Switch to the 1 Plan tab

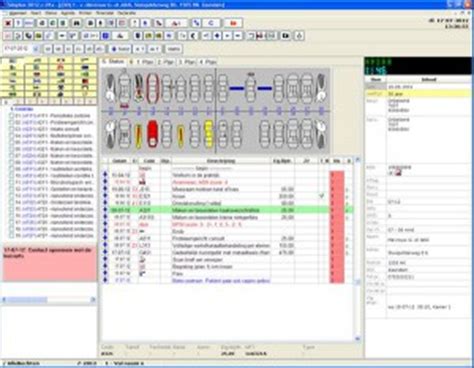tap(141, 62)
